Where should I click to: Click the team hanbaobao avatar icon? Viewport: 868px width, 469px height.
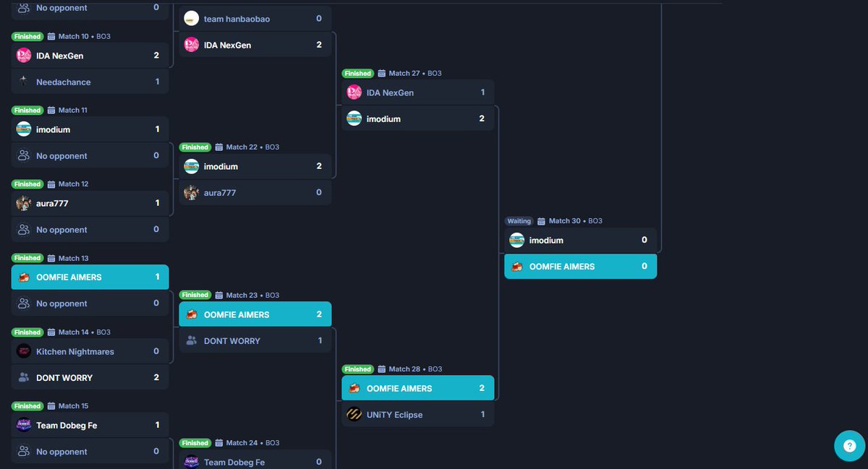pos(191,17)
